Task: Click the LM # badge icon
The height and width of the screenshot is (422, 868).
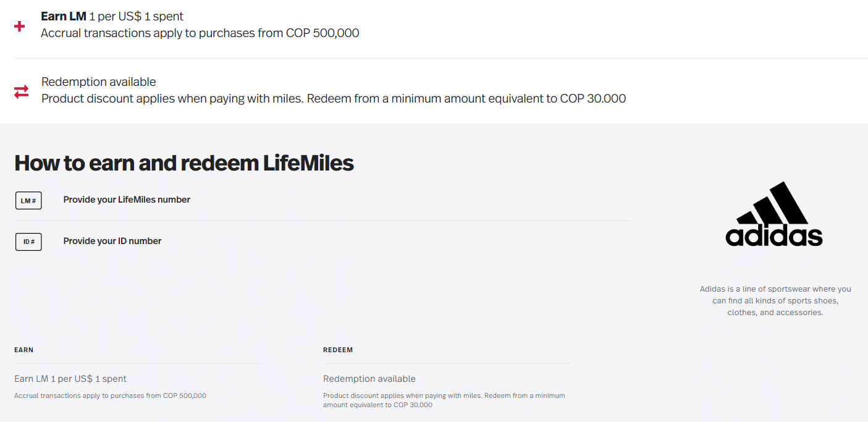Action: coord(28,201)
